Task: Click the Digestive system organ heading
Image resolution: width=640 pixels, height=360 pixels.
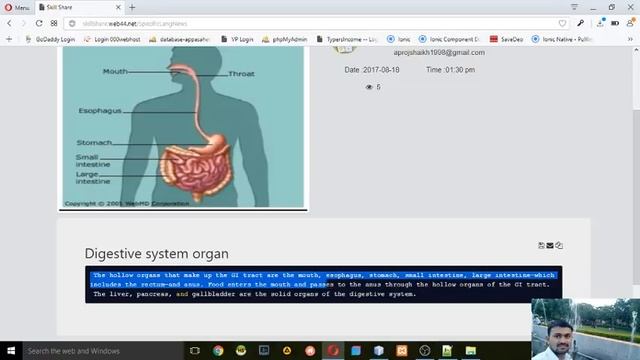Action: tap(157, 253)
